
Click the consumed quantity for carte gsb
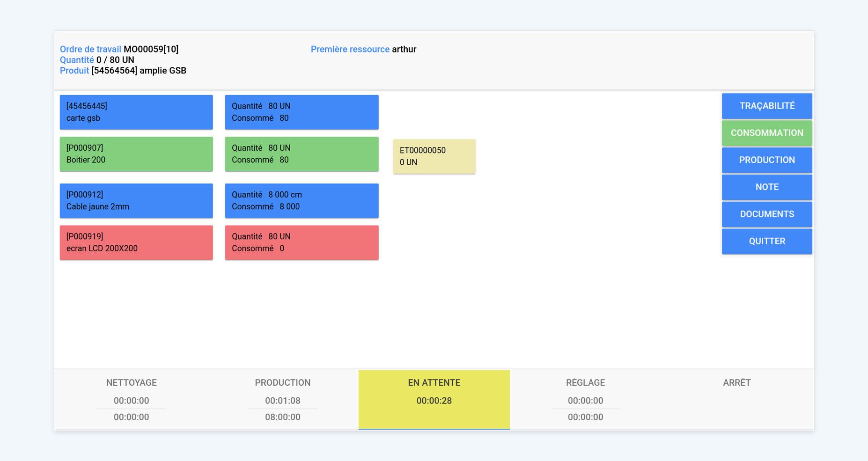[302, 112]
